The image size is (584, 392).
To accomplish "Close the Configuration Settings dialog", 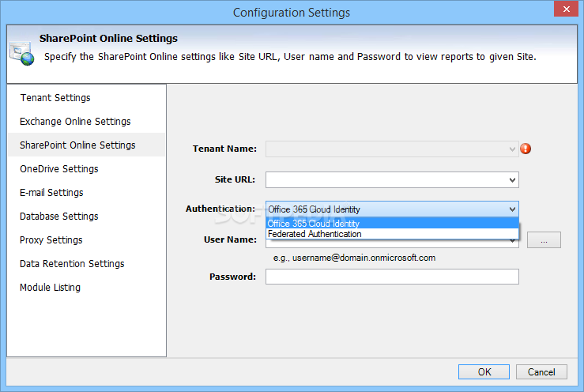I will (566, 9).
